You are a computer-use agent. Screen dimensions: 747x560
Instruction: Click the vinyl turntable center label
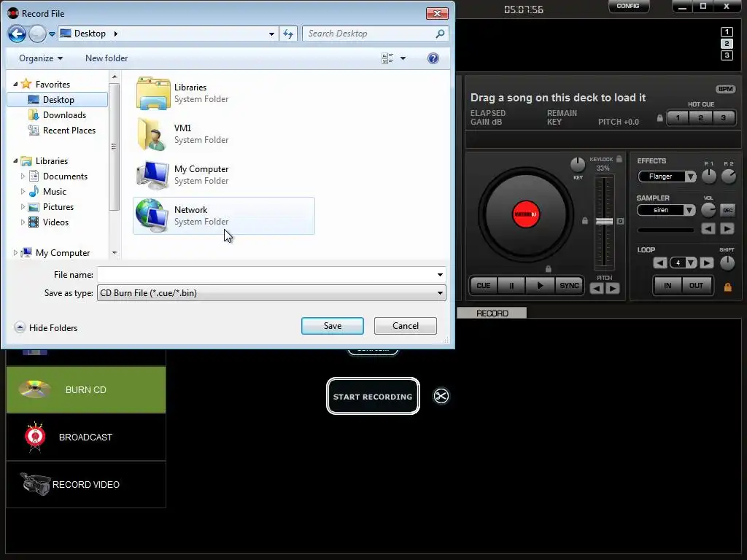click(525, 214)
